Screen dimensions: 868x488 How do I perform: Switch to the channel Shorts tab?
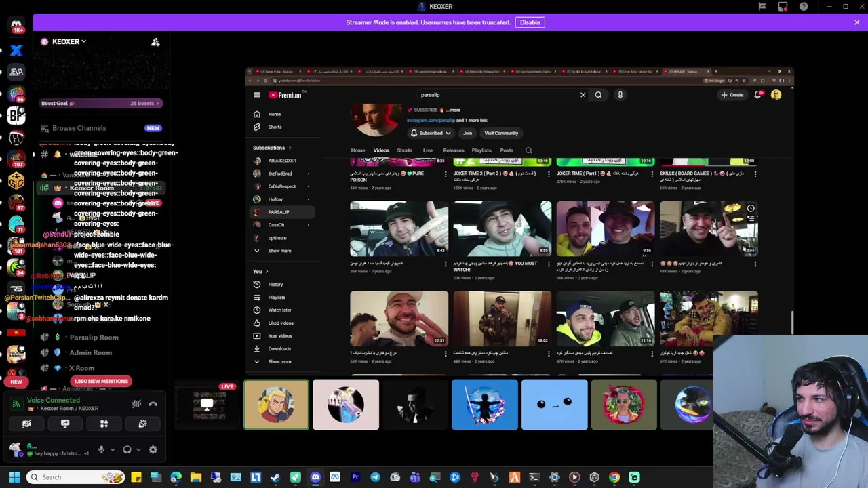point(404,150)
